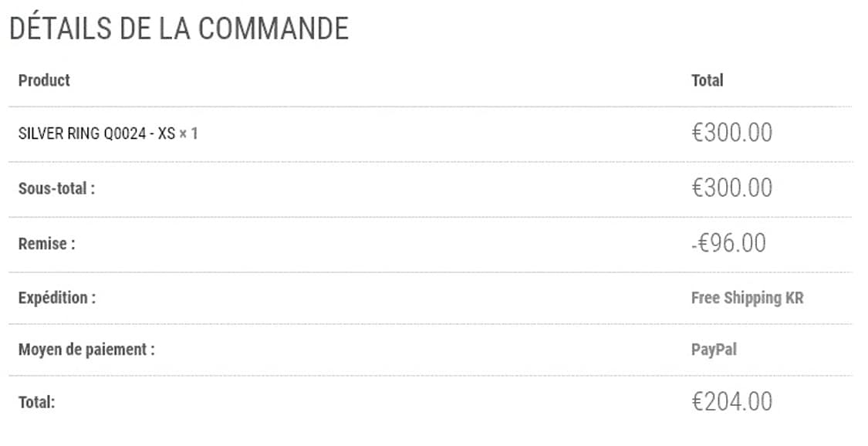The height and width of the screenshot is (446, 868).
Task: Click the word COMMANDE in the heading
Action: tap(273, 29)
